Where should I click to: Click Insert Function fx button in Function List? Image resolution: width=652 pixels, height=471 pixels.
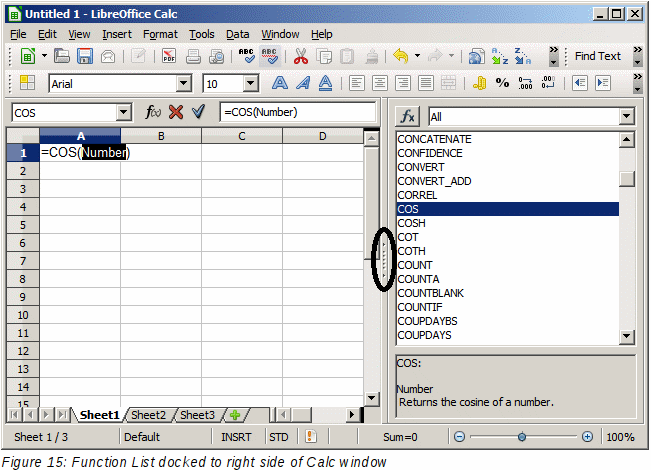click(x=408, y=116)
